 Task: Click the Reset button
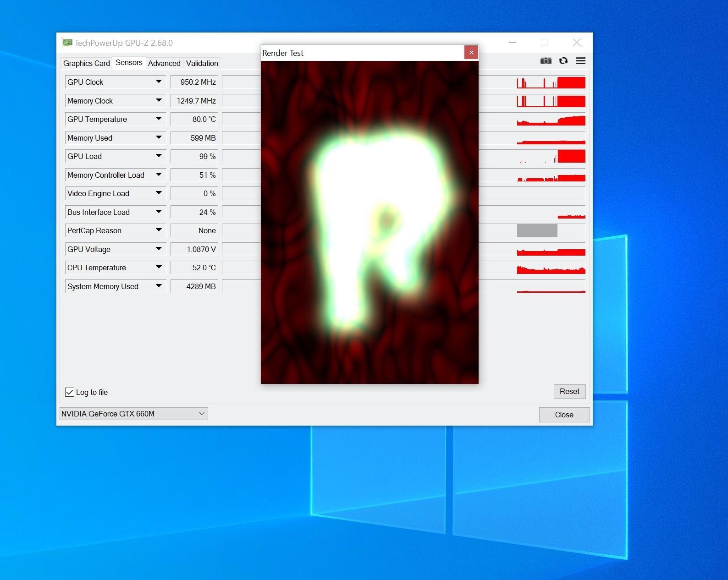click(569, 391)
